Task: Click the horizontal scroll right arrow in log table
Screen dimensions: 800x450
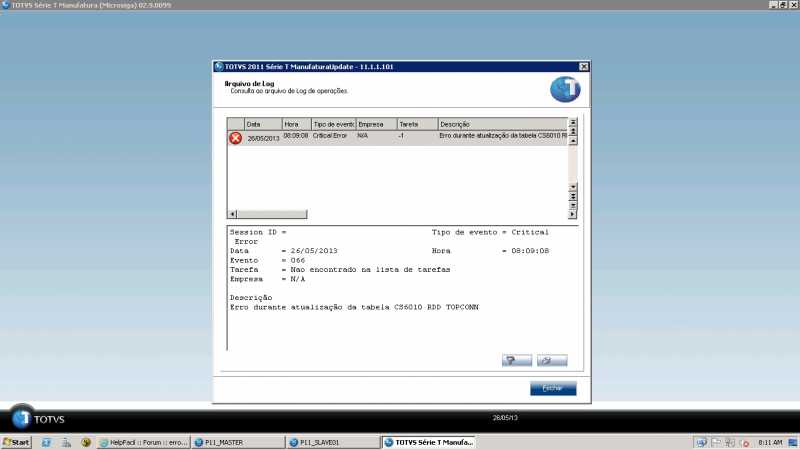Action: 572,215
